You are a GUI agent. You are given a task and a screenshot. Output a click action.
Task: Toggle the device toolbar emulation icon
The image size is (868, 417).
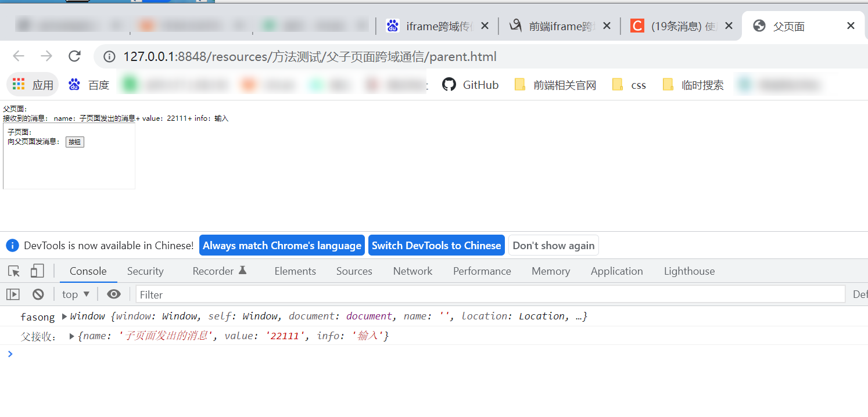click(36, 271)
